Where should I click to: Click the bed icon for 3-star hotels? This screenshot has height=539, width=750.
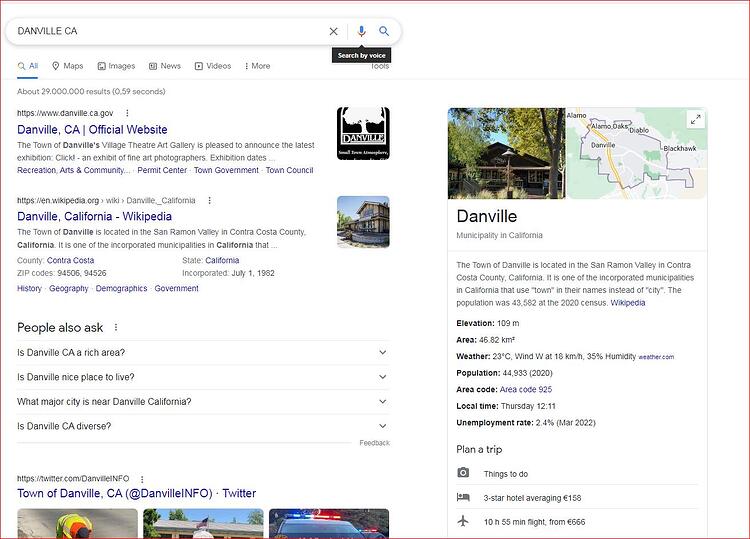[463, 497]
